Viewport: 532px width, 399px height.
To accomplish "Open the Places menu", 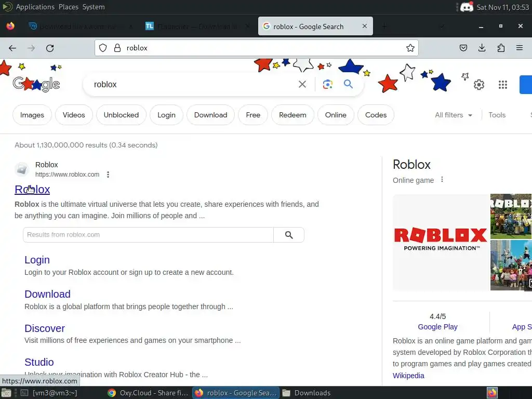I will point(69,7).
